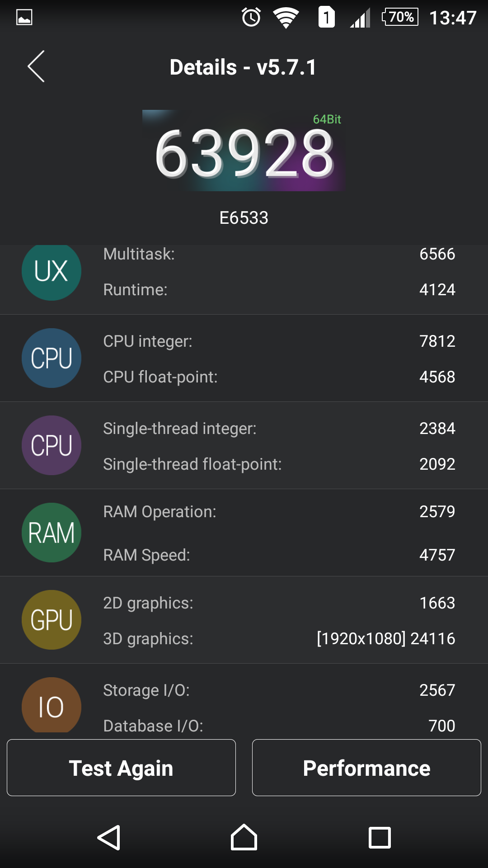Select the 3D graphics score row
This screenshot has height=868, width=488.
click(279, 638)
